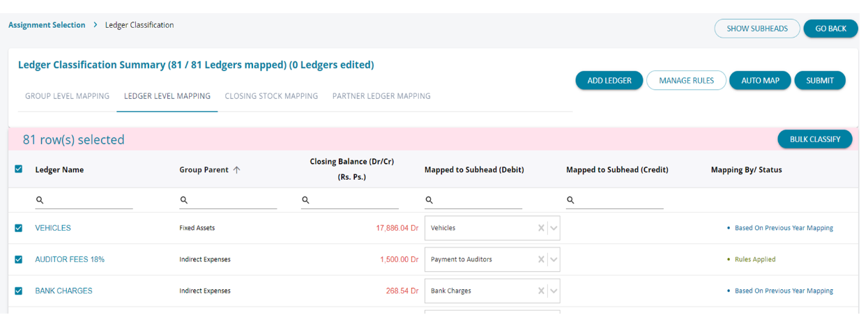Click the Closing Balance search magnifier icon
Viewport: 868px width, 315px height.
305,200
